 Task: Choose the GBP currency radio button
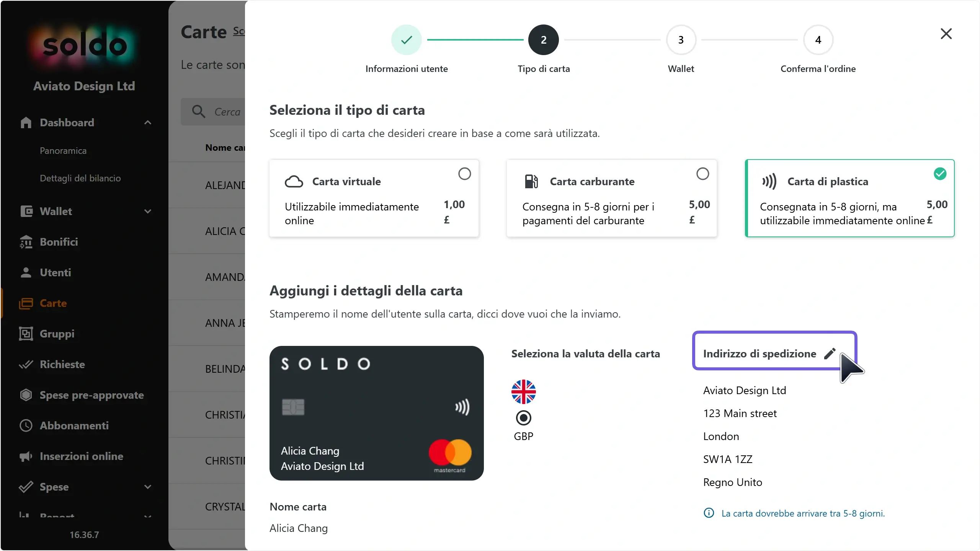pos(523,418)
